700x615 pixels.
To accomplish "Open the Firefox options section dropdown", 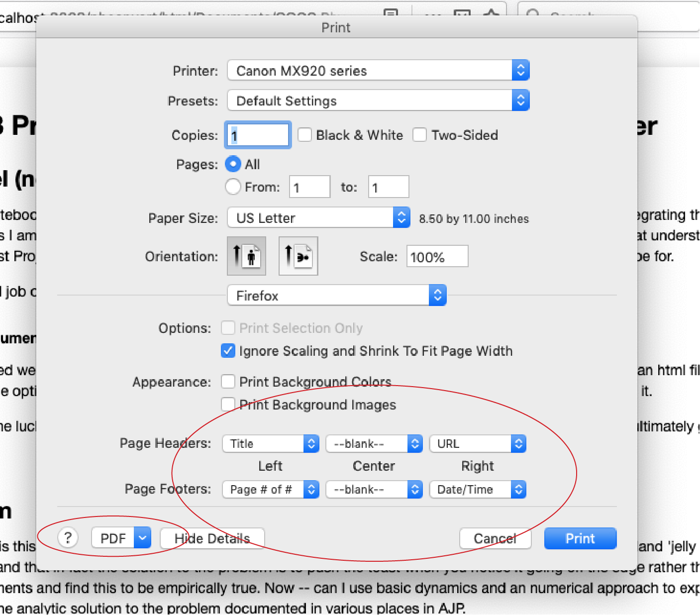I will (x=336, y=296).
